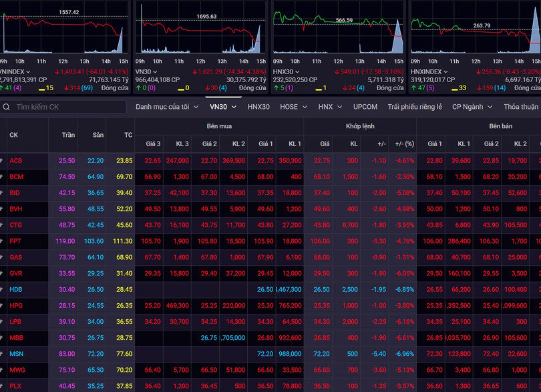Select the 'Trái phiếu riêng lẻ' tab
Image resolution: width=541 pixels, height=392 pixels.
point(414,107)
